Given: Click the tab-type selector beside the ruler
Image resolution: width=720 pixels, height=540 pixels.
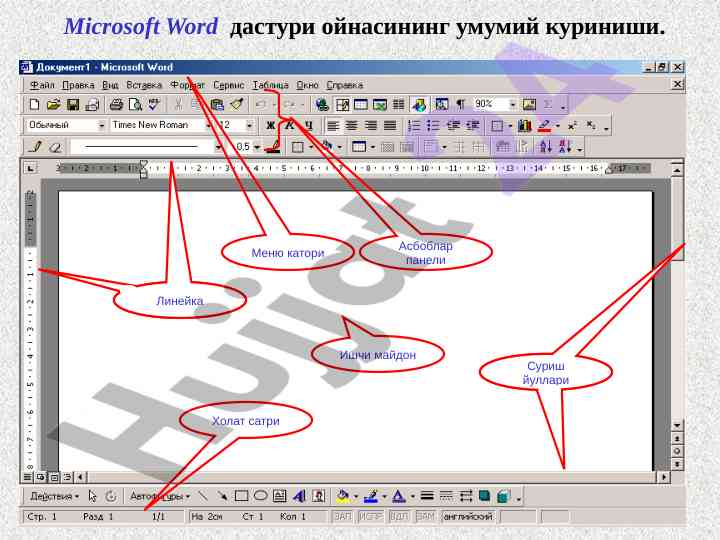Looking at the screenshot, I should 30,169.
